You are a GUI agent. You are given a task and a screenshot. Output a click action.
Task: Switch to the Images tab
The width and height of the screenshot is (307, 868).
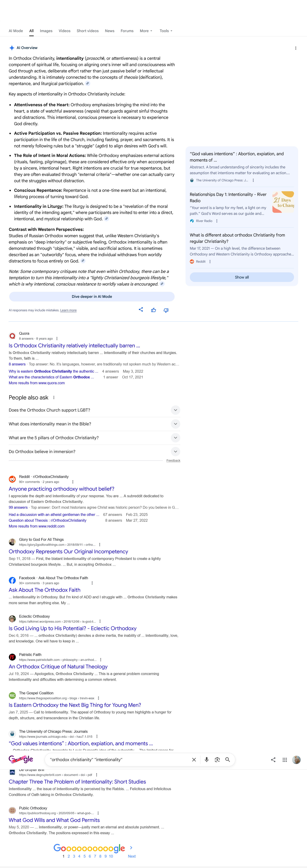click(46, 31)
